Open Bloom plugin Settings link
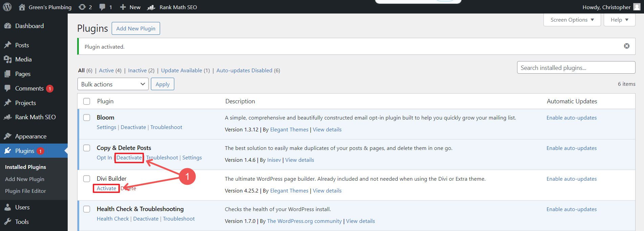This screenshot has height=231, width=644. (x=106, y=127)
